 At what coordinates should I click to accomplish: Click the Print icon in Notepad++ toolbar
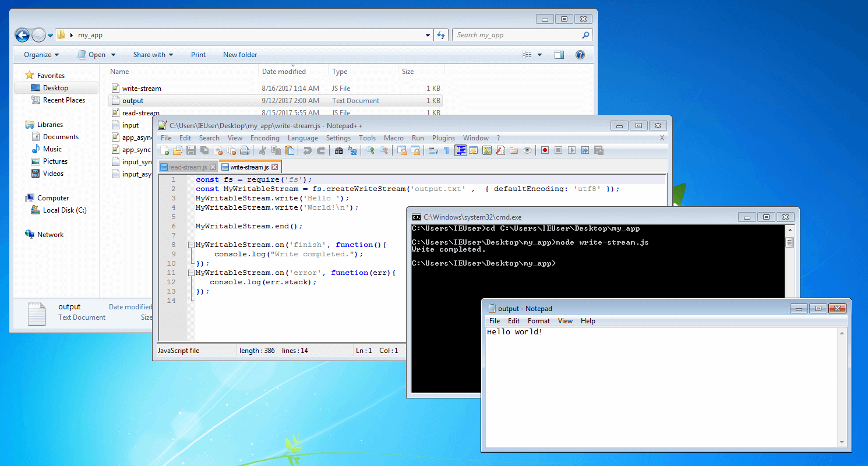(245, 150)
